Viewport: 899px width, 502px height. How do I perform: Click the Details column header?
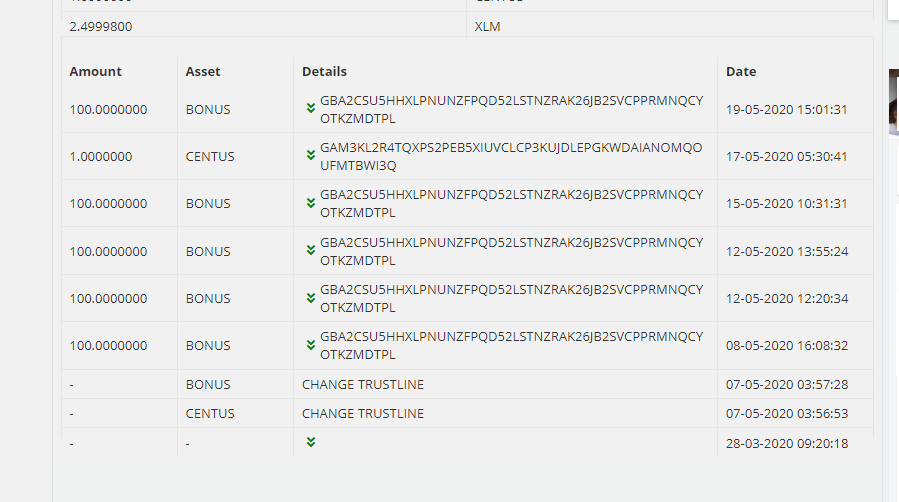tap(324, 71)
